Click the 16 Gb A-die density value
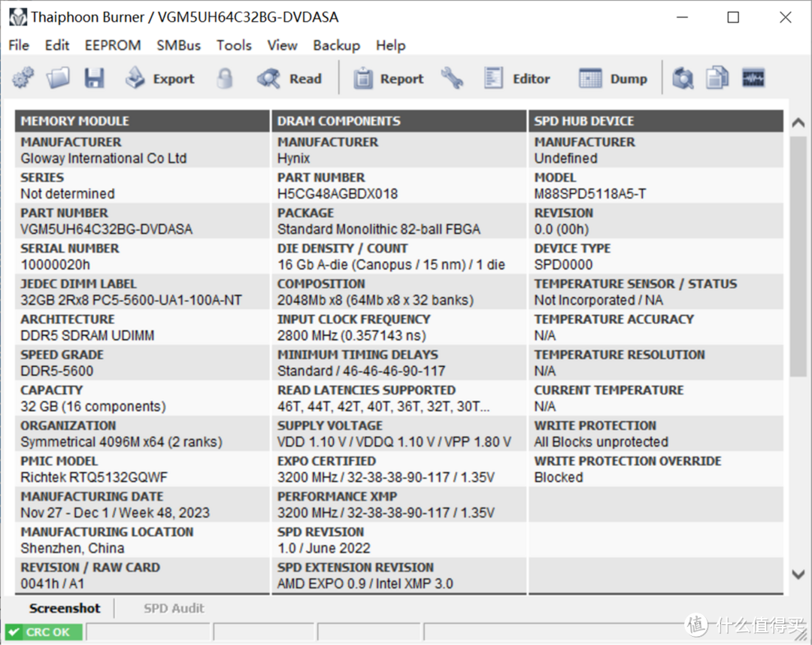 click(391, 265)
